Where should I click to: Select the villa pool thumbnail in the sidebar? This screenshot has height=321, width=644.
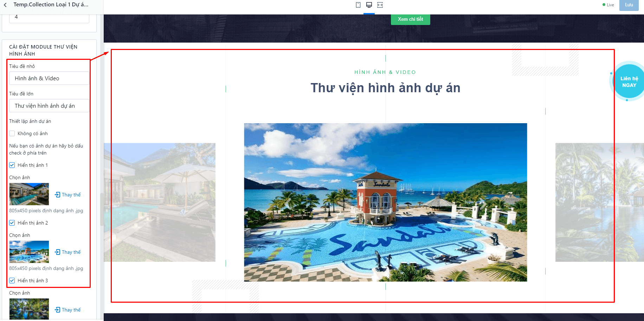[29, 194]
